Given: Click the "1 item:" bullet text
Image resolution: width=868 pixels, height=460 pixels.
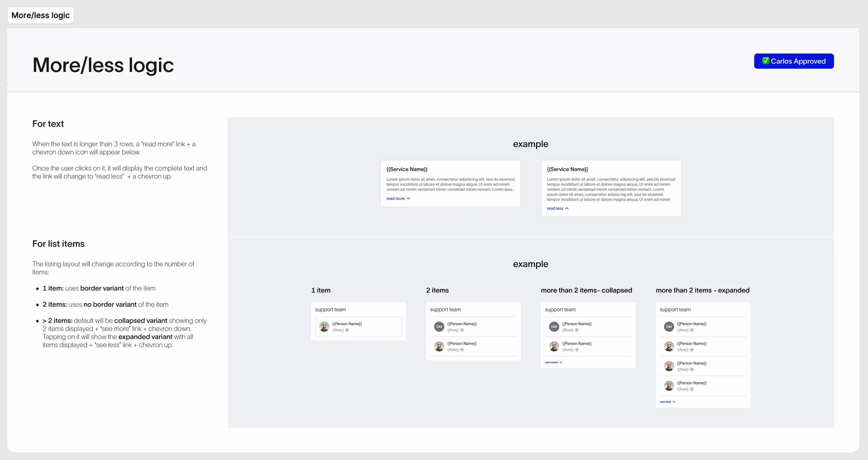Looking at the screenshot, I should pos(53,288).
